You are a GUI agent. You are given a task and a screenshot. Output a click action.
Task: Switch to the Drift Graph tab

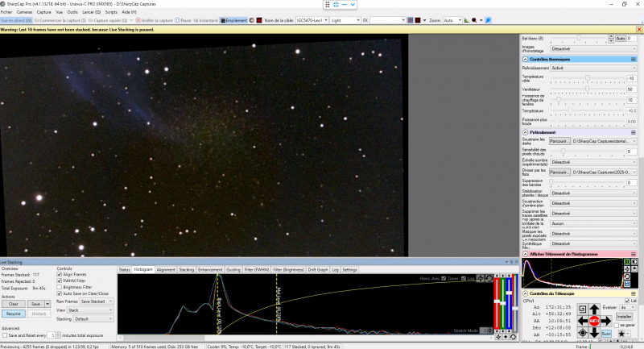click(318, 270)
